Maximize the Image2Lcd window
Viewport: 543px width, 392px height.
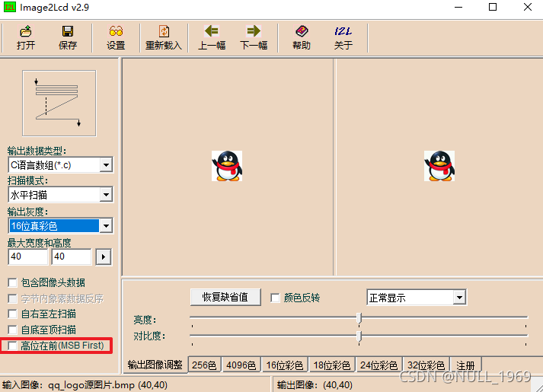coord(493,8)
